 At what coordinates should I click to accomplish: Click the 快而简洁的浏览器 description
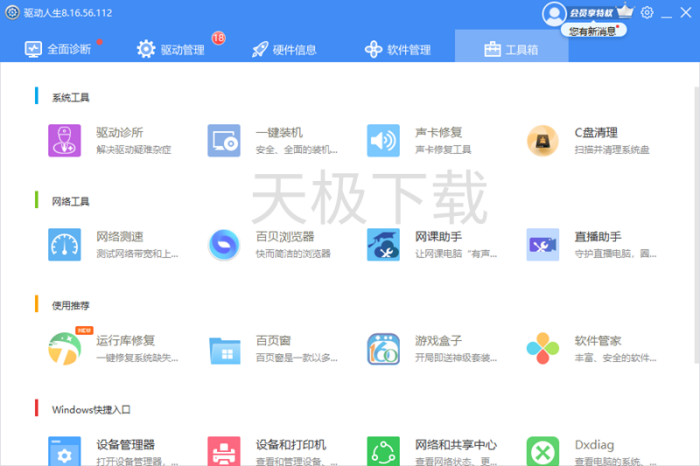point(293,254)
